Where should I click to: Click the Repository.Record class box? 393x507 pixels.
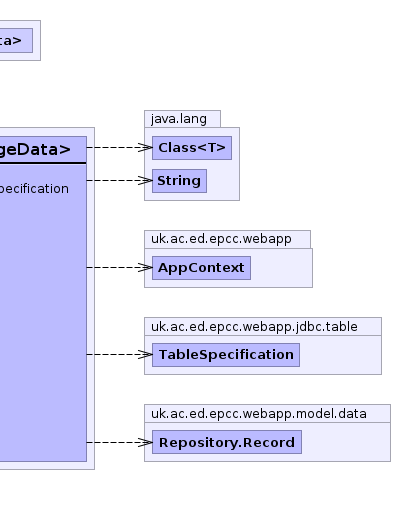227,442
